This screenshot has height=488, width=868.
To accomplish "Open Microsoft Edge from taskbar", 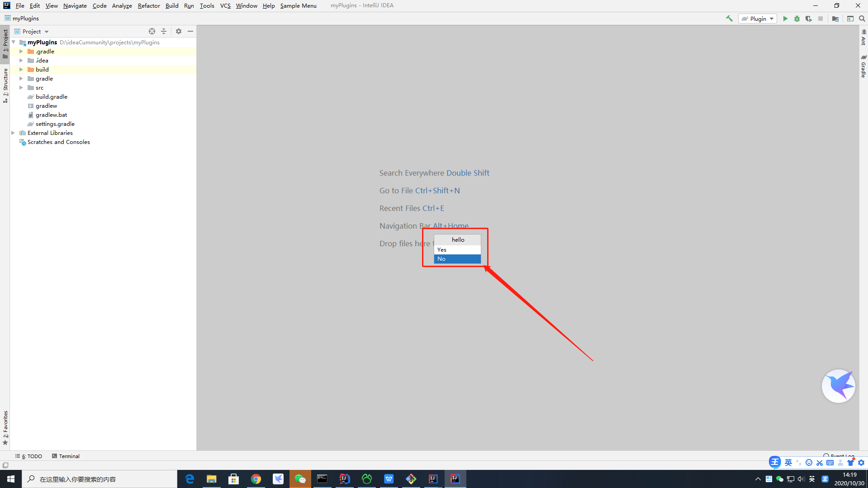I will point(190,479).
